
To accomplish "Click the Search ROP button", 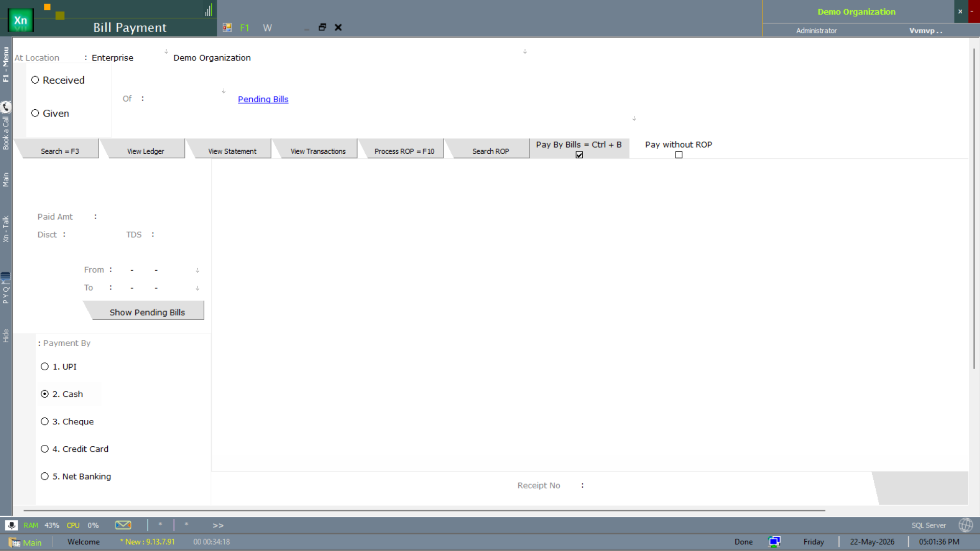I will (x=491, y=151).
